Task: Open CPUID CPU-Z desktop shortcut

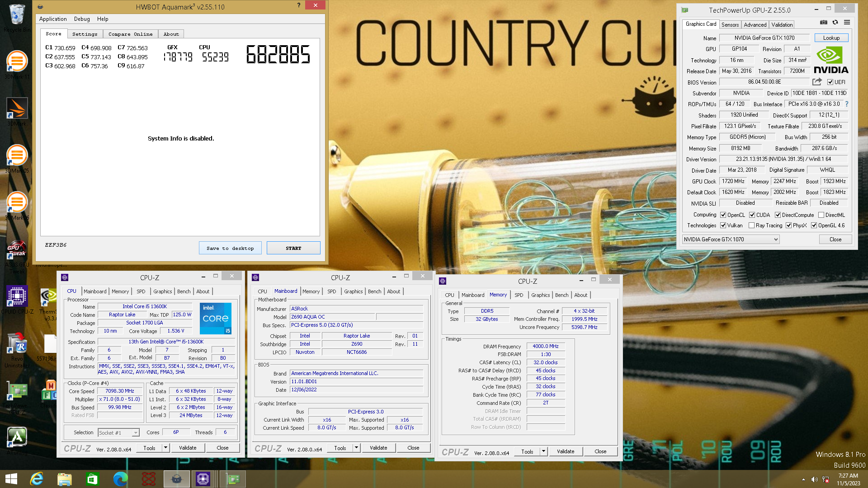Action: [17, 300]
